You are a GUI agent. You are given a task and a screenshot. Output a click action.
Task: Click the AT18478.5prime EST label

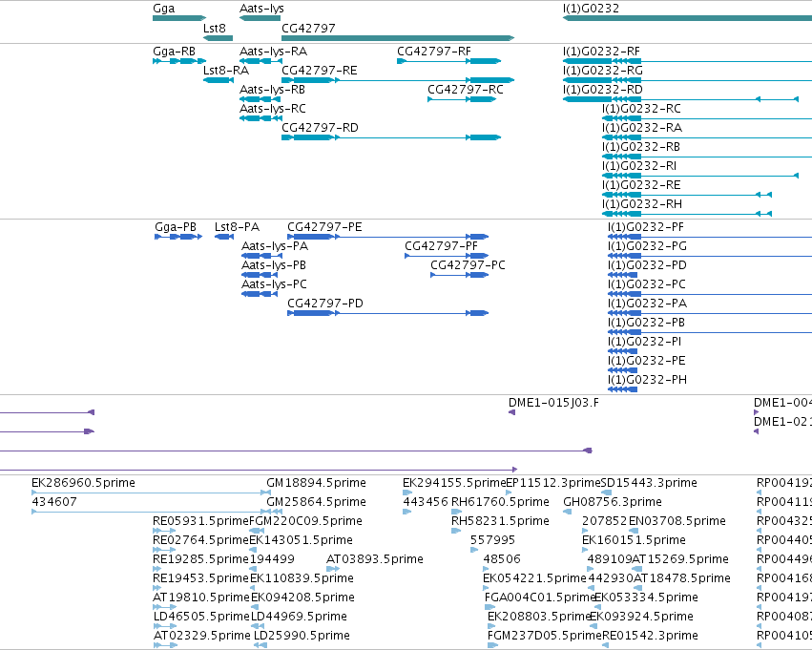point(682,578)
